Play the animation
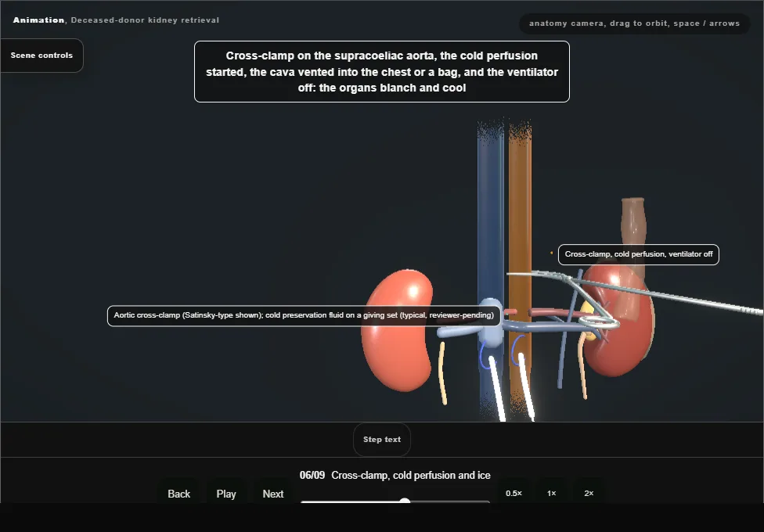 [226, 494]
